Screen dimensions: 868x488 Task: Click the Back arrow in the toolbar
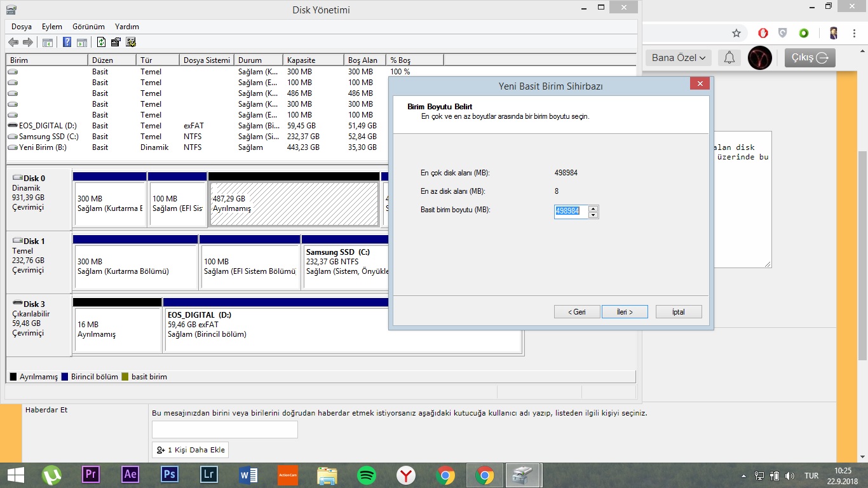coord(13,43)
